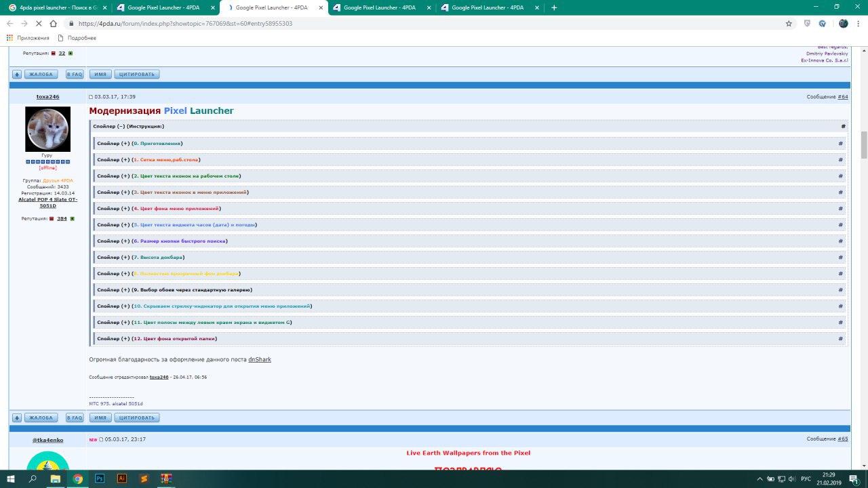The width and height of the screenshot is (868, 488).
Task: Click the РУС language indicator
Action: [806, 479]
